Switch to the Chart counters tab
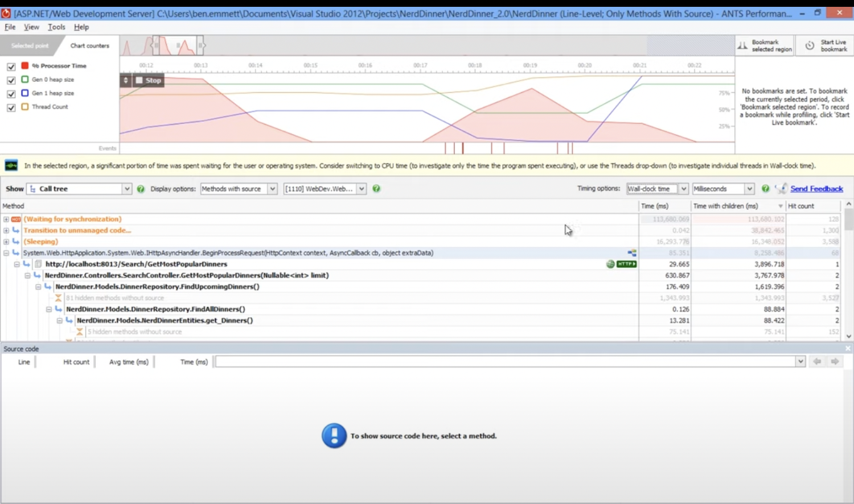 (89, 46)
